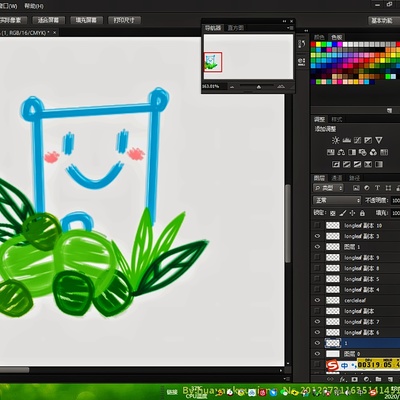Add a Gradient Map adjustment layer
400x400 pixels.
[379, 164]
